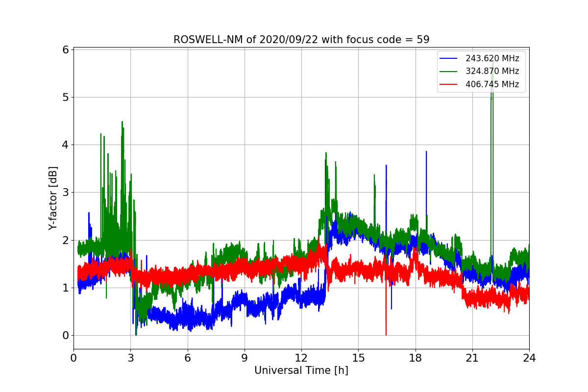Click x-axis tick label 21

tap(472, 358)
